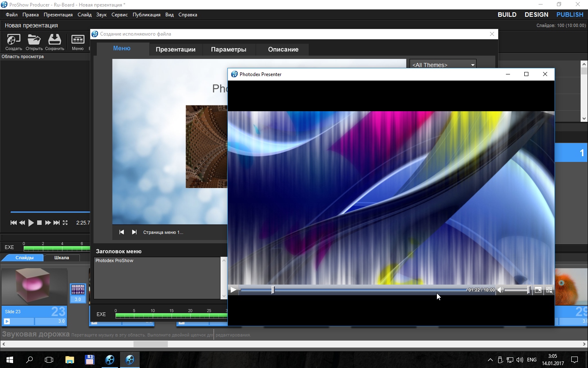Stop playback in preview area
The width and height of the screenshot is (588, 368).
click(39, 223)
